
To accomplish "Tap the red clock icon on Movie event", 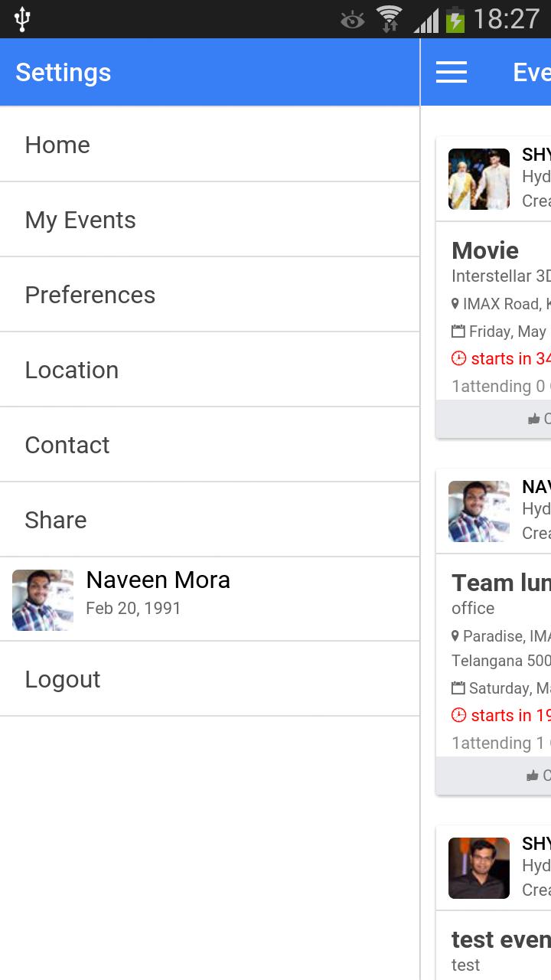I will point(458,358).
